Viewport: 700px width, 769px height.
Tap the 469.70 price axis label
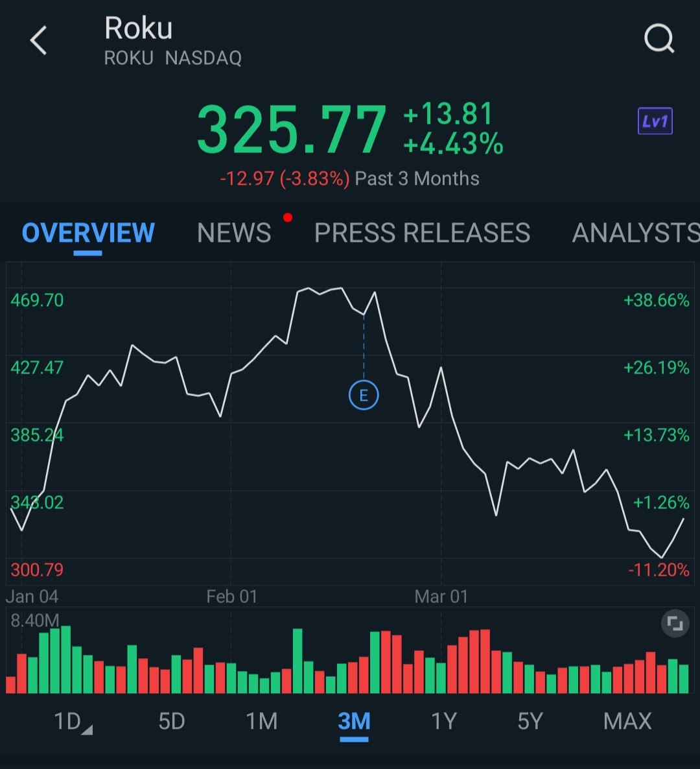click(37, 300)
